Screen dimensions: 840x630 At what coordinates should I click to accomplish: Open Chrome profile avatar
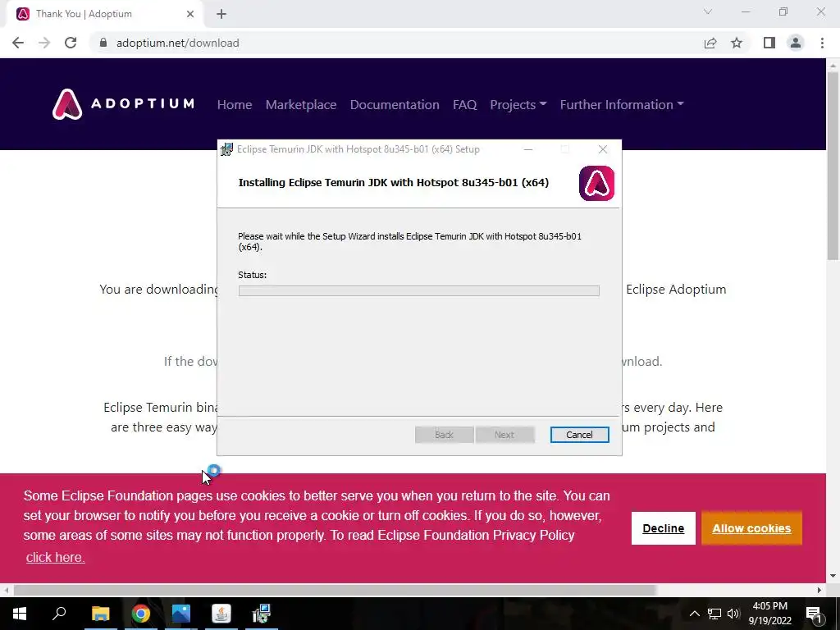pyautogui.click(x=796, y=43)
